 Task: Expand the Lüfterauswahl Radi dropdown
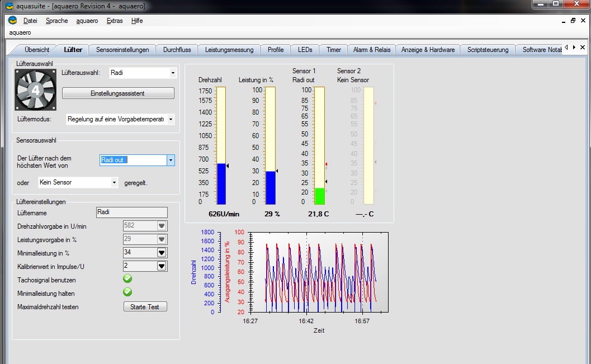(172, 73)
